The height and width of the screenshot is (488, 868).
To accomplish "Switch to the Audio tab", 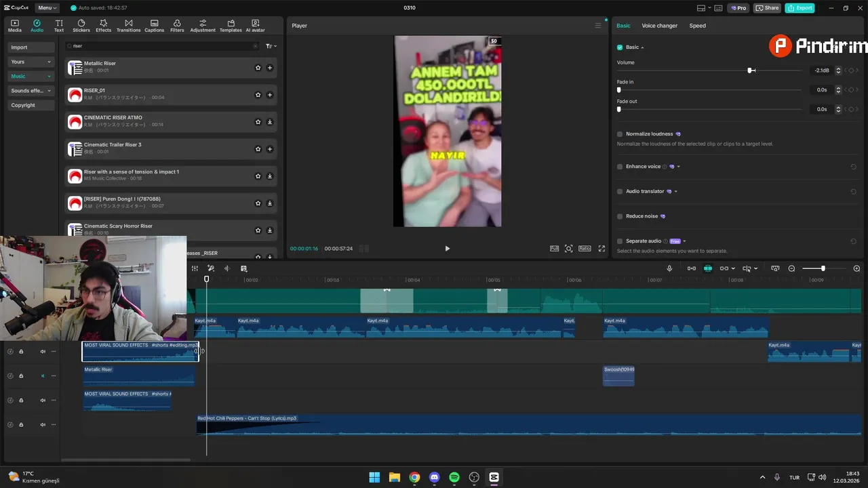I will pyautogui.click(x=37, y=26).
